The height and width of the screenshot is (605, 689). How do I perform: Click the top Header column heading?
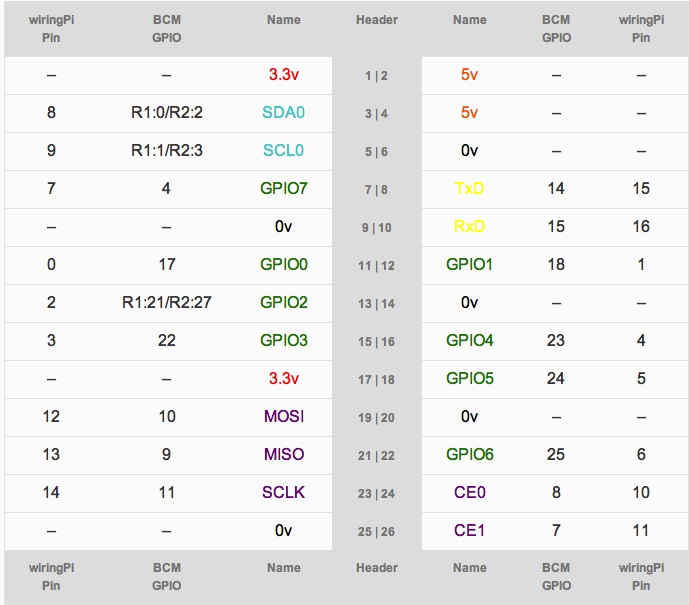(377, 20)
